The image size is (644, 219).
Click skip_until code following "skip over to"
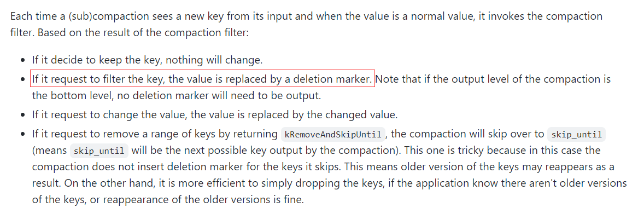pos(577,134)
